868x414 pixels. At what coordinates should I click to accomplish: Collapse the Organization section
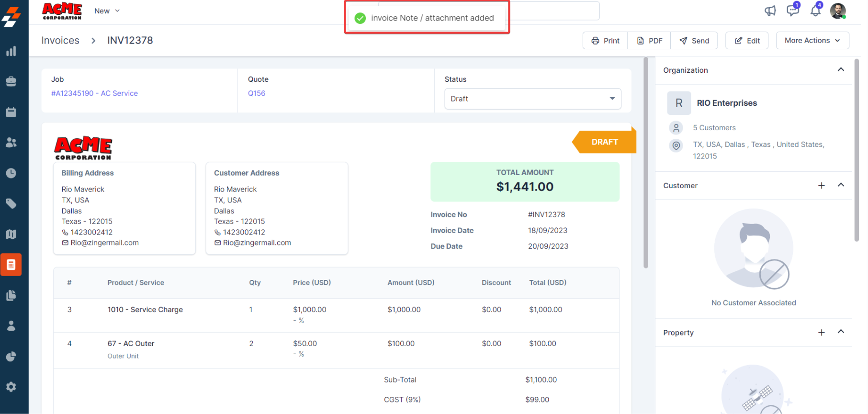[x=841, y=70]
